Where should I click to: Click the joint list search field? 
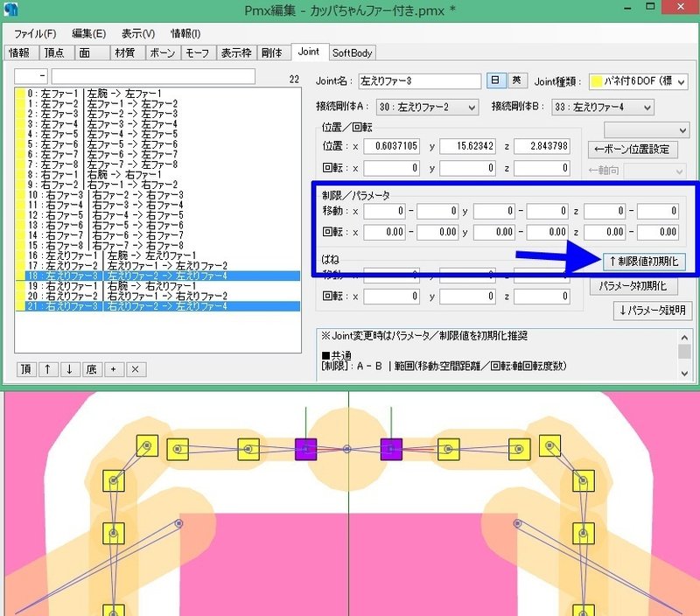click(x=153, y=76)
